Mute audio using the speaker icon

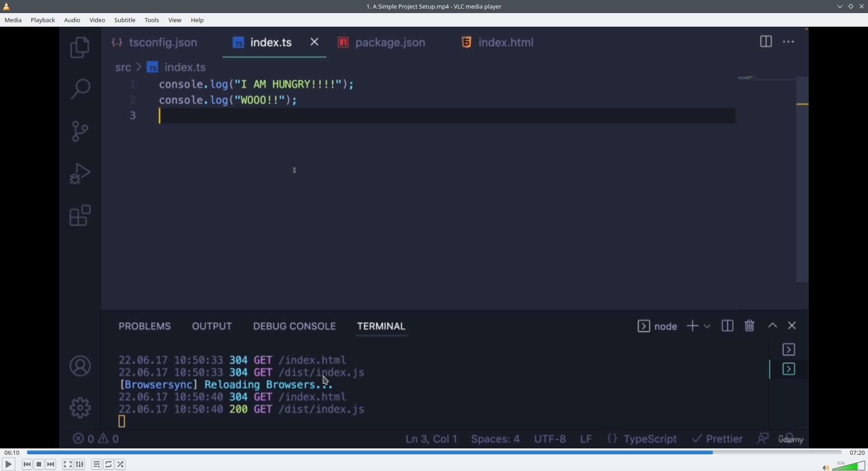point(826,467)
